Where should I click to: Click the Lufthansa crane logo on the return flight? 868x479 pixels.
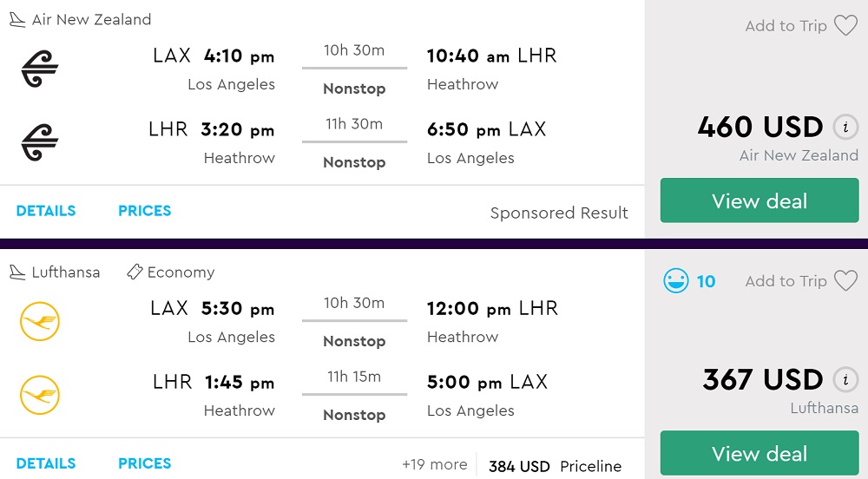pos(39,395)
